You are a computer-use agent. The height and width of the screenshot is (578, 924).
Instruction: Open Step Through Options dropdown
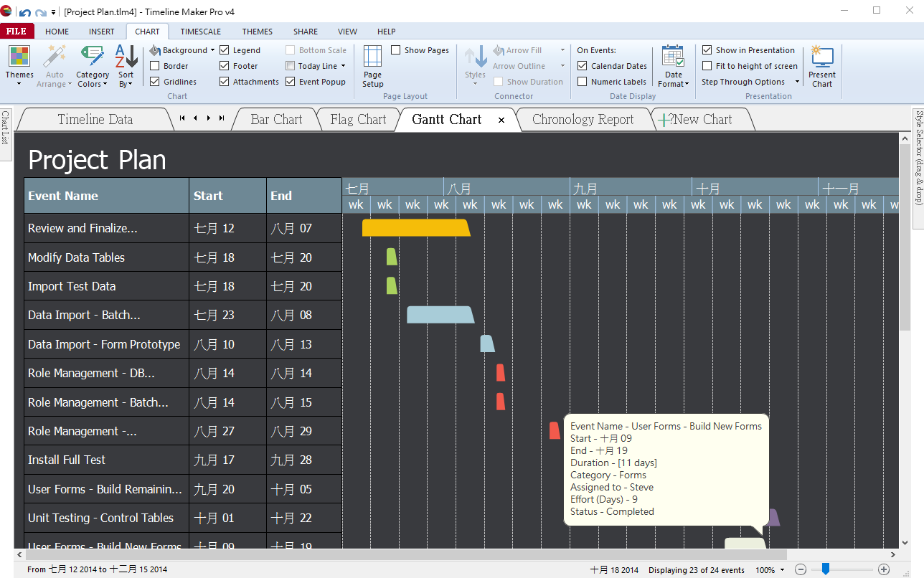(x=796, y=82)
